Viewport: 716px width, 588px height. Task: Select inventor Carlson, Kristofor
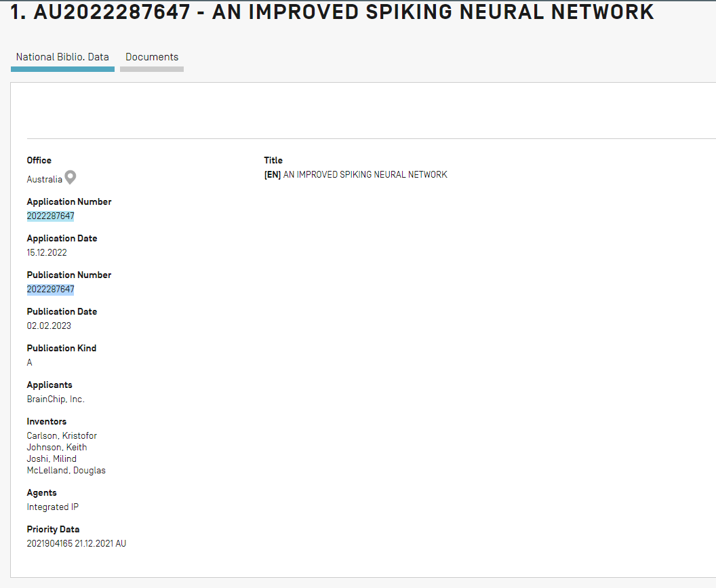point(62,436)
